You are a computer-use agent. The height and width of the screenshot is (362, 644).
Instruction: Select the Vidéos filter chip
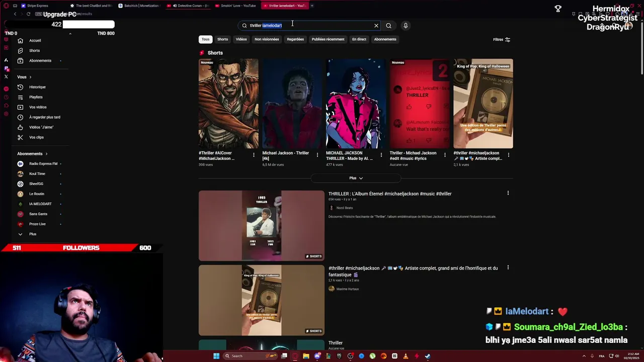[241, 39]
